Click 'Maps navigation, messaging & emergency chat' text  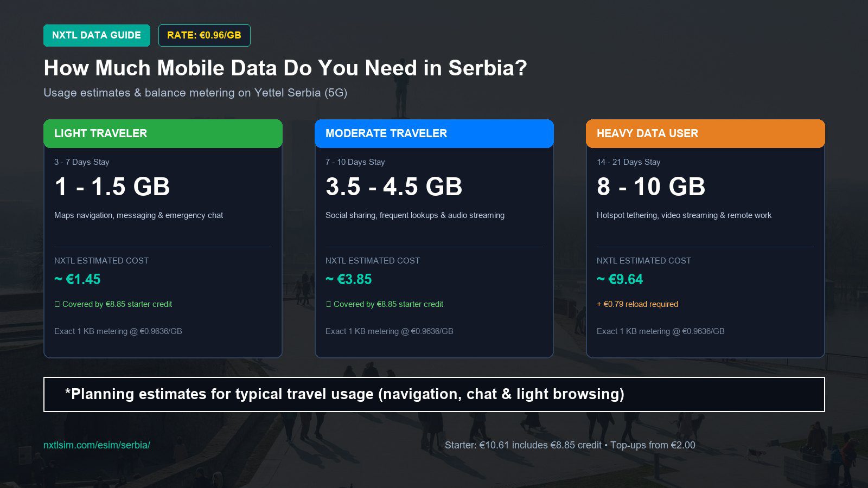(139, 215)
